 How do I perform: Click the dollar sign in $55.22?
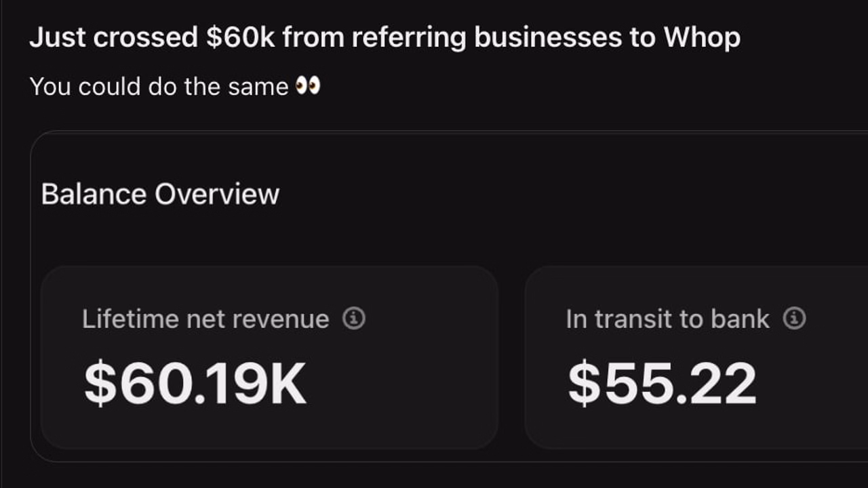583,384
